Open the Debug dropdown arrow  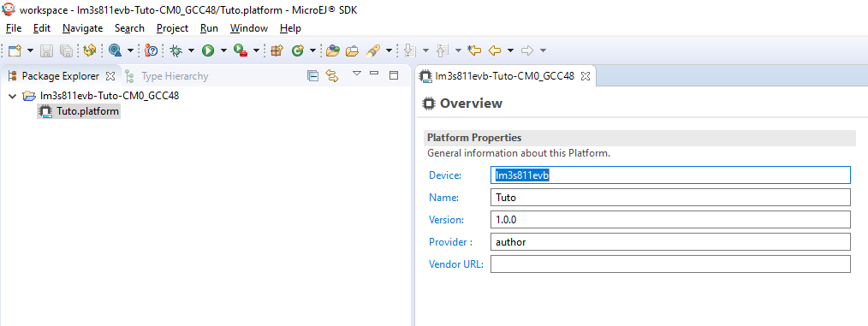191,50
